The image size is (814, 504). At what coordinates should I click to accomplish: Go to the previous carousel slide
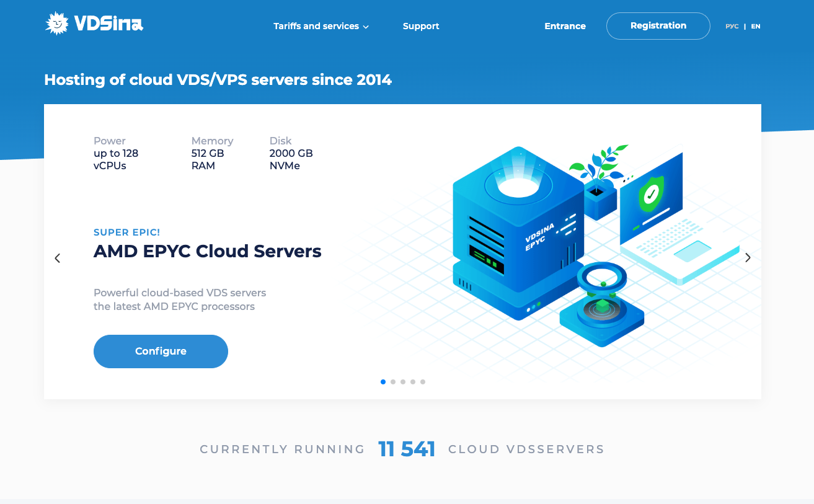(x=58, y=258)
